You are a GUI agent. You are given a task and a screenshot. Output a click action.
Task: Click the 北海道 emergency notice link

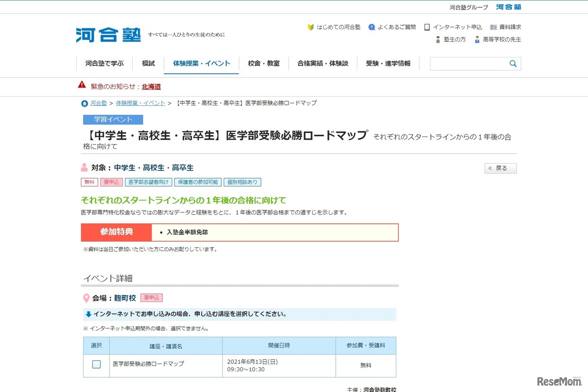click(x=151, y=86)
